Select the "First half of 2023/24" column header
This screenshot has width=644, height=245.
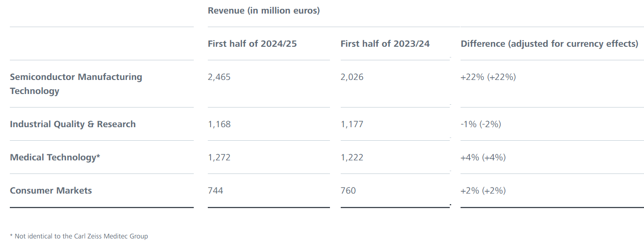point(385,44)
